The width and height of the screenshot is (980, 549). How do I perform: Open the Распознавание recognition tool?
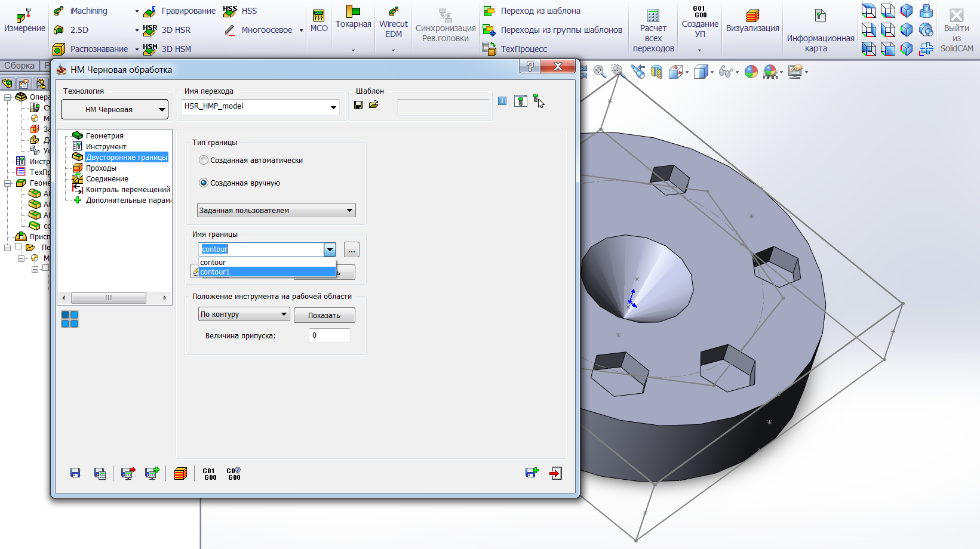coord(90,49)
